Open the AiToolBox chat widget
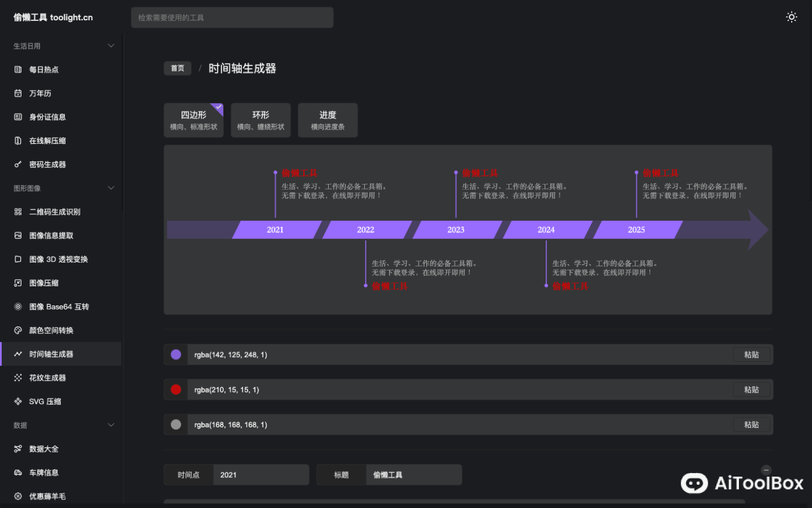Viewport: 812px width, 508px height. 694,483
